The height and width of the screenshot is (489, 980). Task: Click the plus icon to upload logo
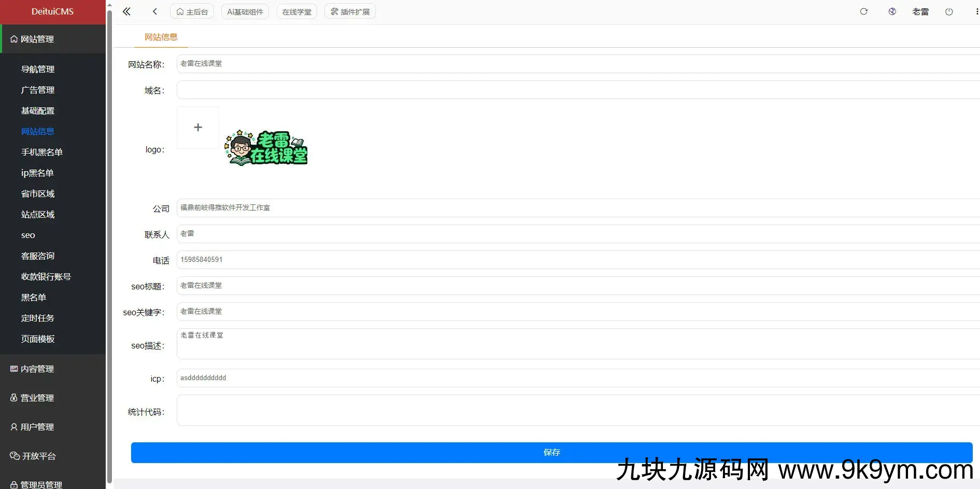click(198, 128)
